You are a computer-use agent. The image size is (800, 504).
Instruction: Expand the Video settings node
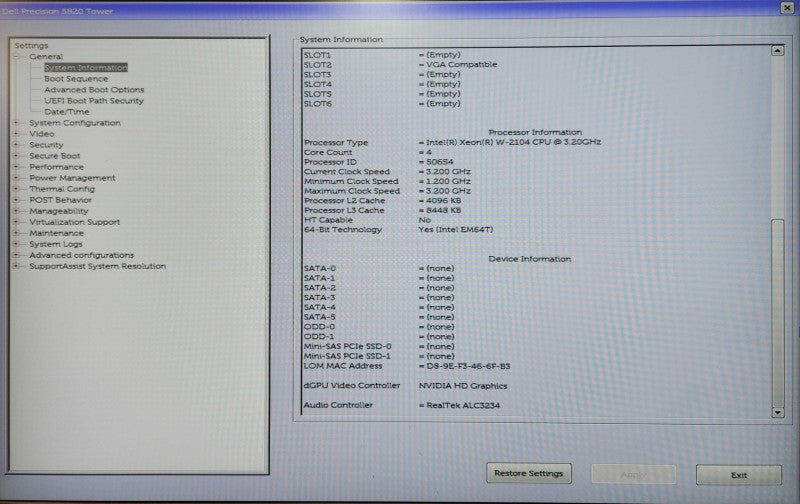tap(16, 134)
